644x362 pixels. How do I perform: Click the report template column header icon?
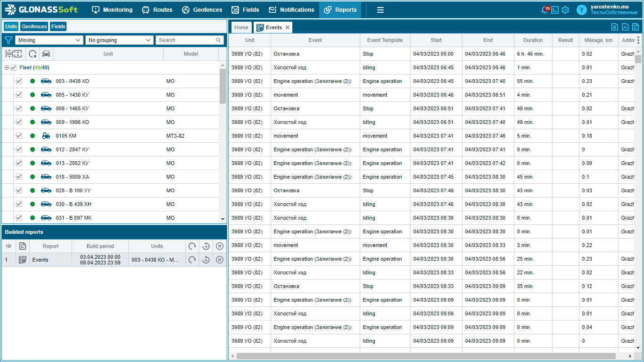(x=23, y=246)
